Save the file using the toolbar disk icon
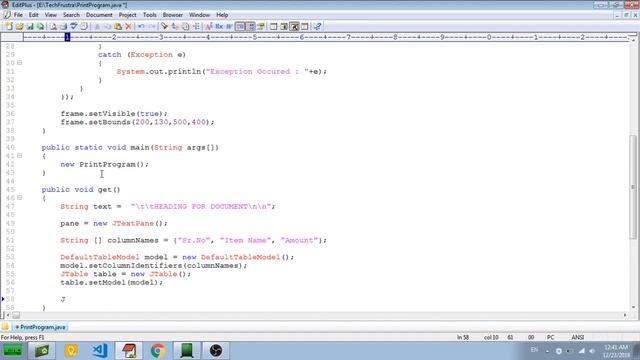Screen dimensions: 640x360 click(x=30, y=27)
